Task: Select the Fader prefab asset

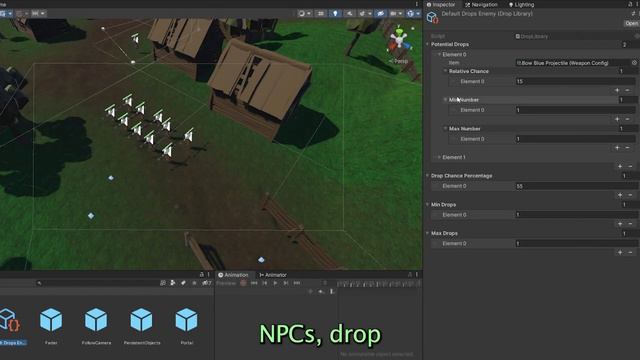Action: pos(51,326)
